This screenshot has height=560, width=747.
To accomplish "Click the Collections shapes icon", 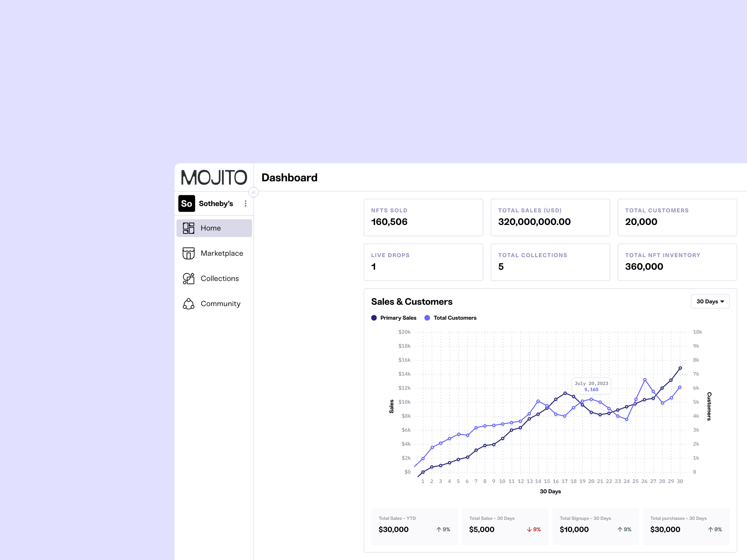I will pos(188,278).
